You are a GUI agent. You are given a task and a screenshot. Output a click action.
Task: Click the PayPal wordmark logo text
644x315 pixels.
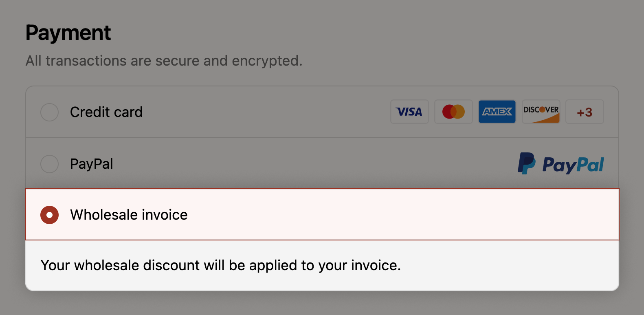(573, 165)
